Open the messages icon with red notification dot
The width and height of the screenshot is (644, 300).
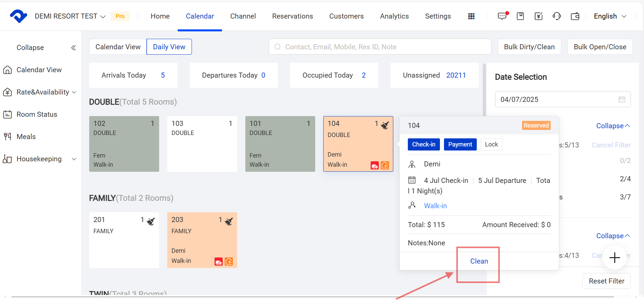(502, 16)
